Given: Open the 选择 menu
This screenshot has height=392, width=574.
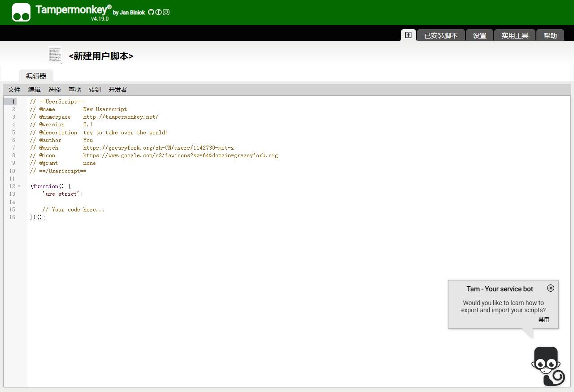Looking at the screenshot, I should [54, 90].
